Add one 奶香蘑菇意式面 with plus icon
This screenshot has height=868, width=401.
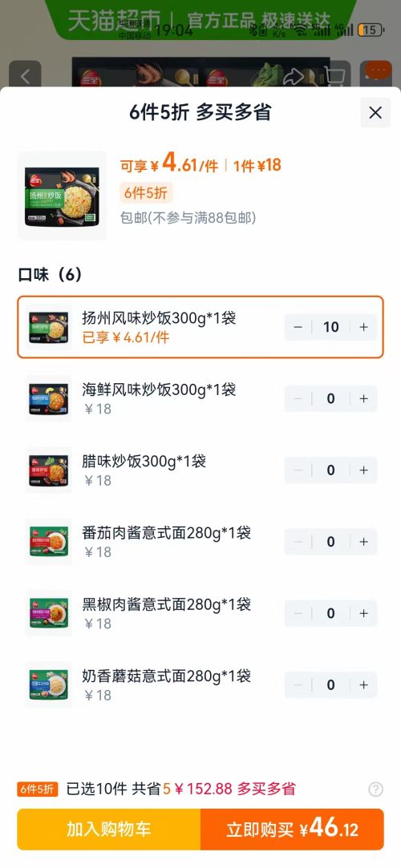pos(363,684)
